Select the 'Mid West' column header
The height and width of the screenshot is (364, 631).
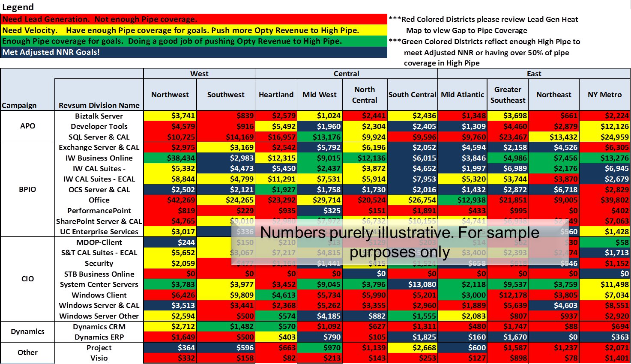tap(320, 95)
